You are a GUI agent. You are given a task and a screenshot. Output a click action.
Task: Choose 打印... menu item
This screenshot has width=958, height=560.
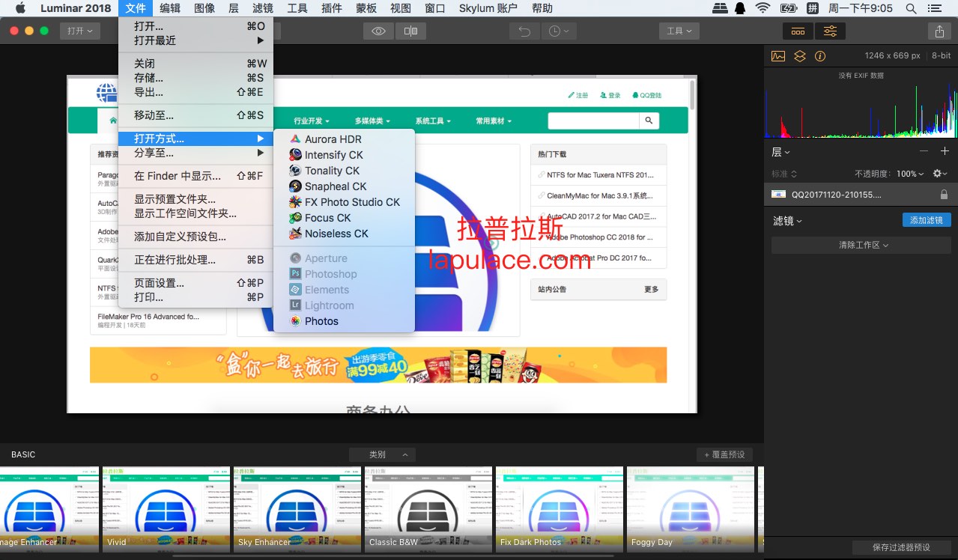pyautogui.click(x=195, y=297)
